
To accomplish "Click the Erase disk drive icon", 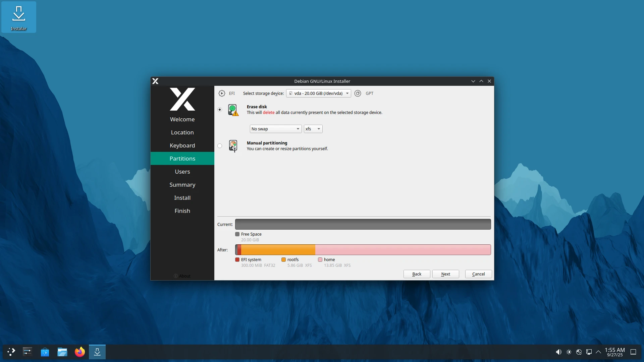I will [233, 110].
